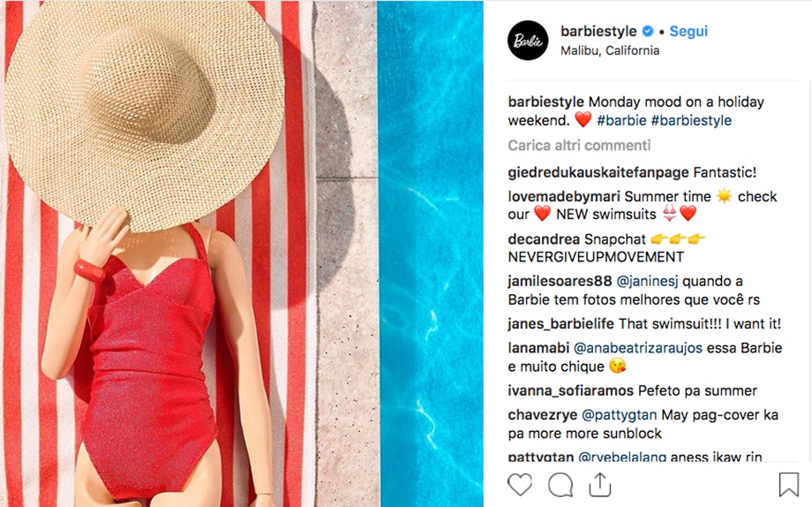Open ivanna_sofiaramos commenter profile
This screenshot has height=507, width=812.
click(x=571, y=391)
